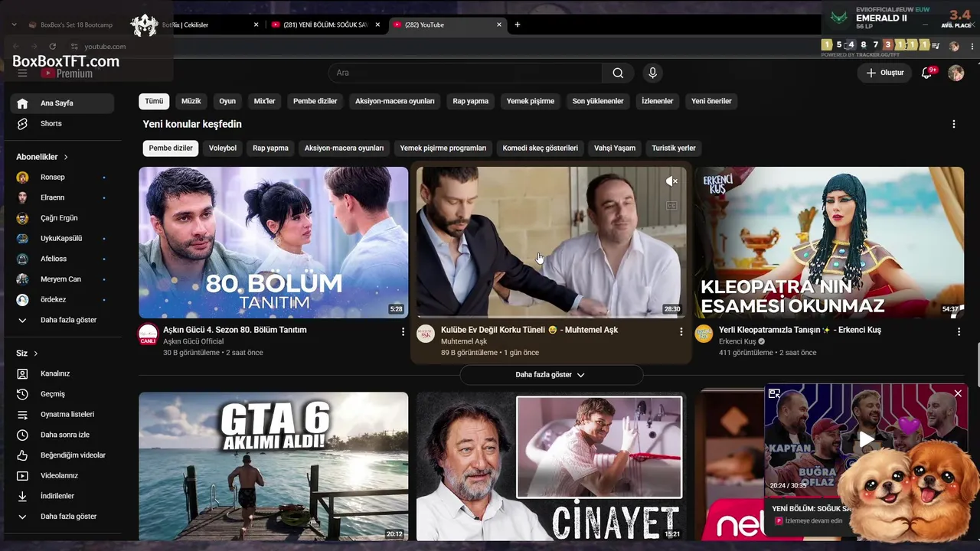Open options menu for Aşkın Gücü 80. Bölüm video
The width and height of the screenshot is (980, 551).
coord(403,331)
